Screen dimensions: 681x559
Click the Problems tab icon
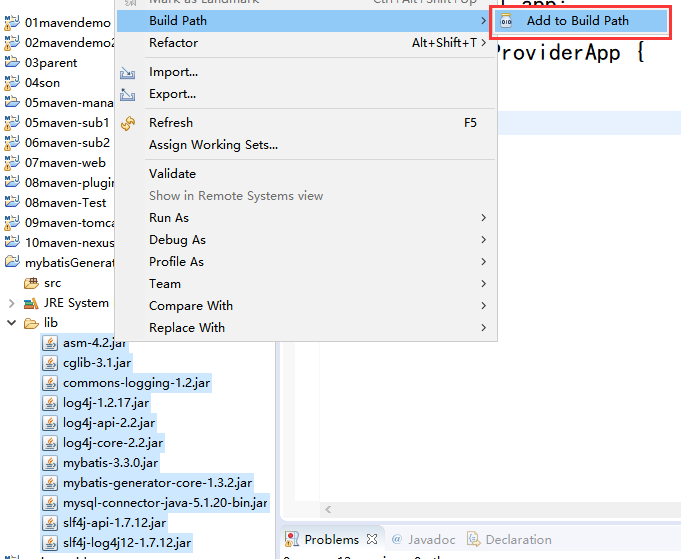click(x=292, y=539)
